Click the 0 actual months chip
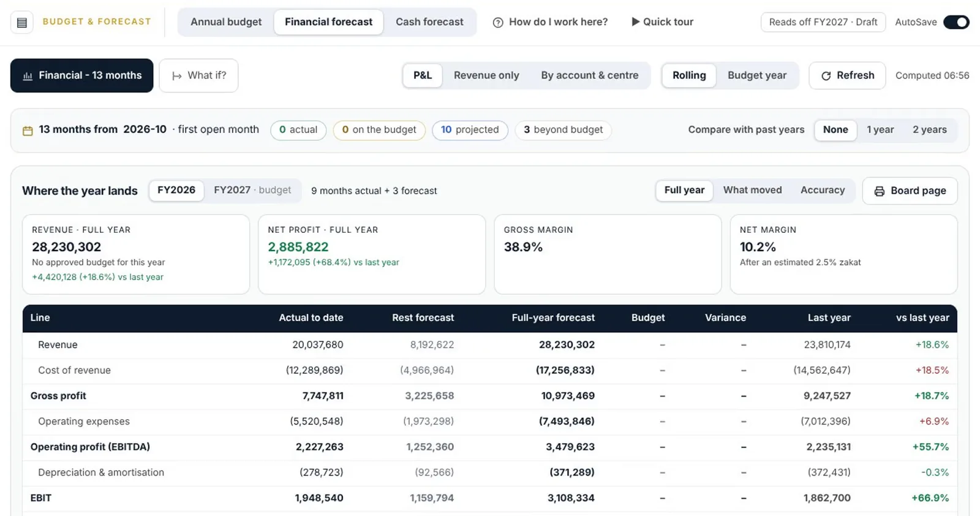The height and width of the screenshot is (516, 980). coord(298,130)
